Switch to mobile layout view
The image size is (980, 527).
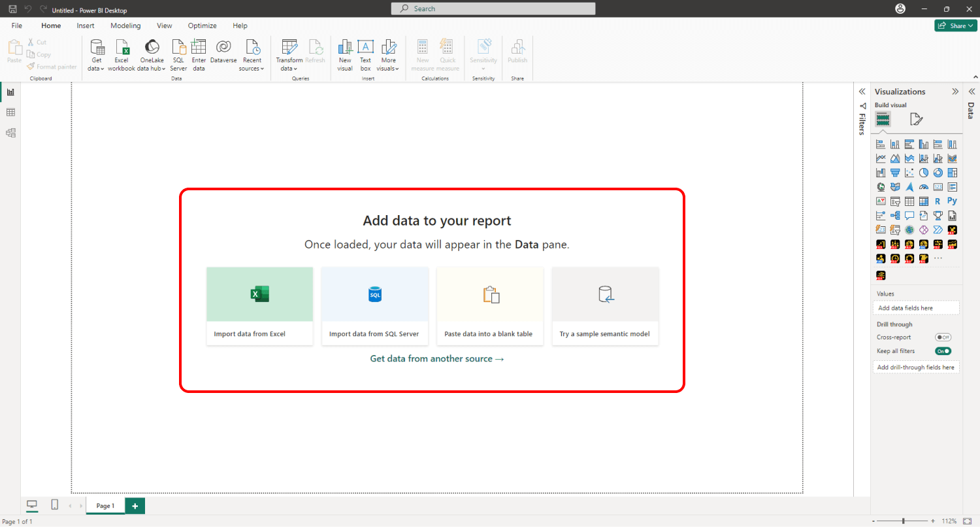coord(55,505)
